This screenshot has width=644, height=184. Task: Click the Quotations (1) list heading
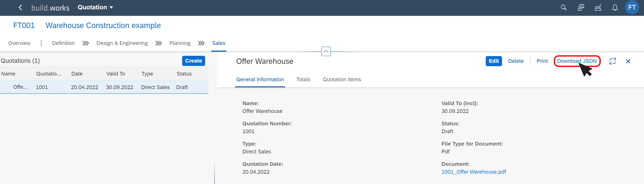tap(20, 61)
